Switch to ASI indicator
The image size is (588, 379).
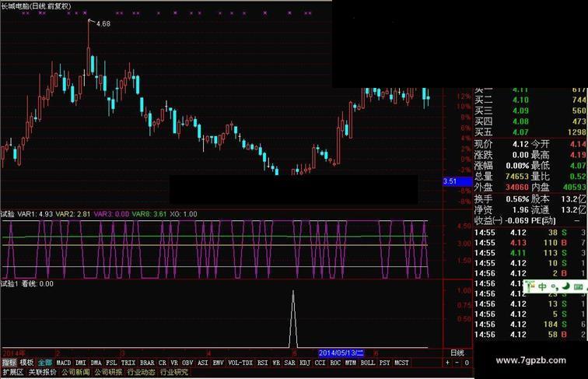click(x=202, y=363)
